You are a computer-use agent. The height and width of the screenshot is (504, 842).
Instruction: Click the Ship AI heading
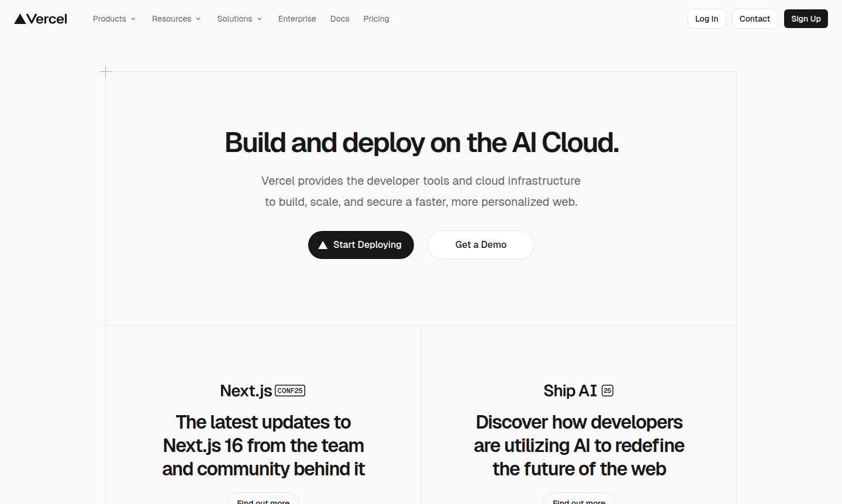pyautogui.click(x=570, y=390)
